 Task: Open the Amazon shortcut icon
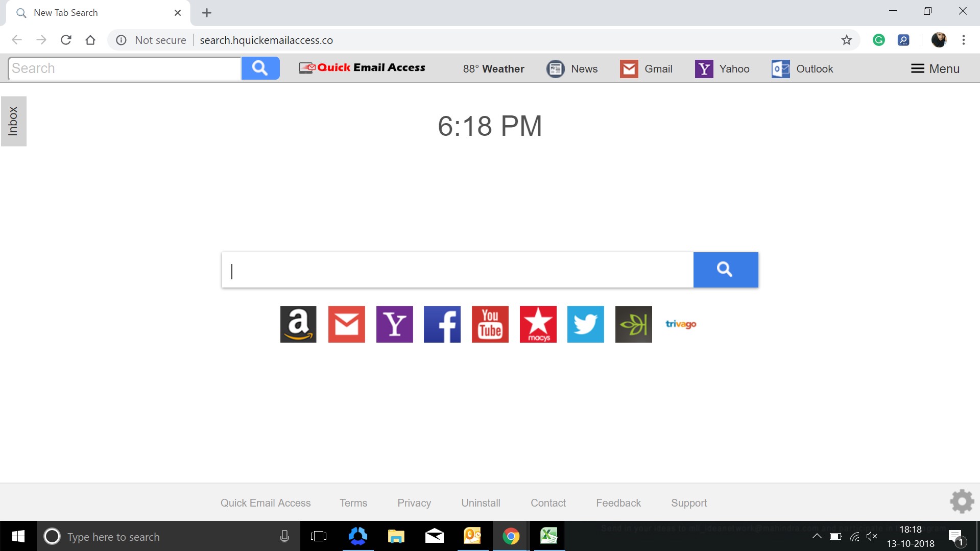tap(298, 324)
